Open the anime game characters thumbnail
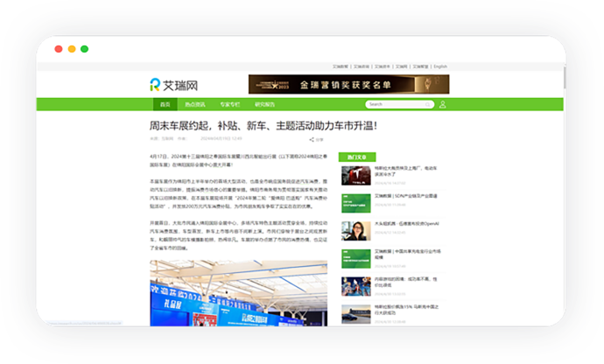Screen dimensions: 604x364 [x=356, y=287]
